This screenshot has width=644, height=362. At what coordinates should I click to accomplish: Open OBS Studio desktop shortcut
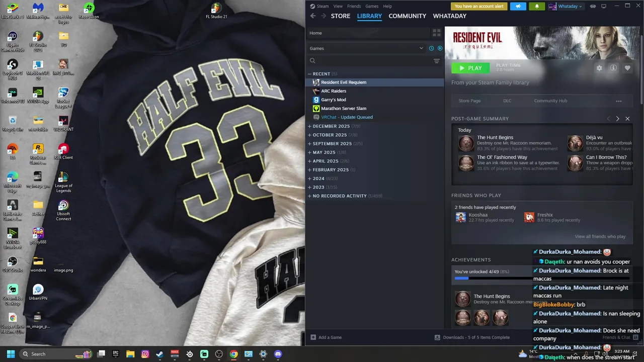tap(13, 264)
